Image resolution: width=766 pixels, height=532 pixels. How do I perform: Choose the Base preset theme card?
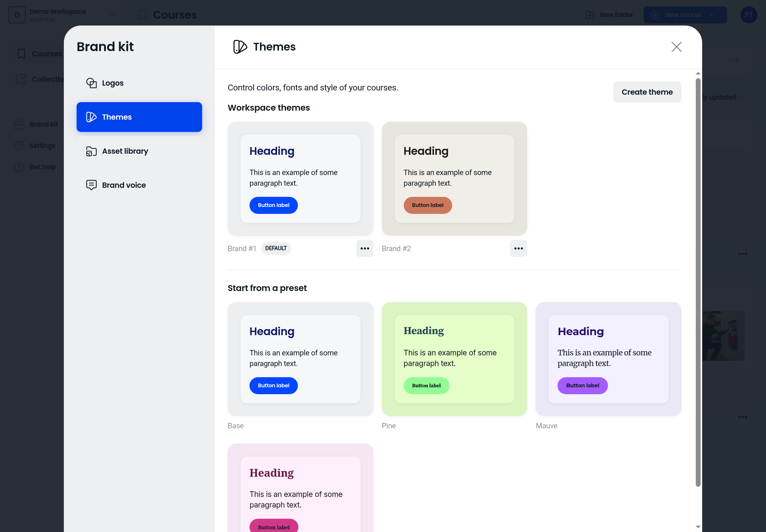click(x=300, y=359)
